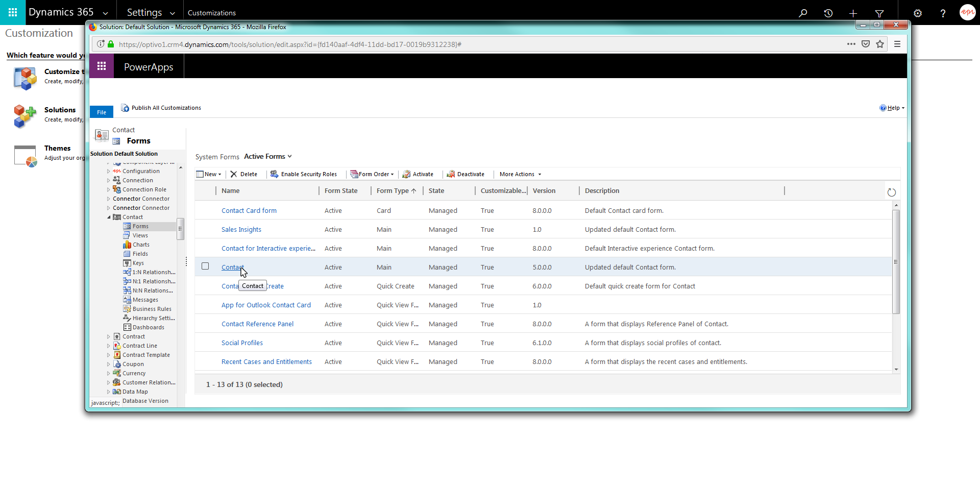980x485 pixels.
Task: Bookmark this page star icon
Action: (880, 44)
